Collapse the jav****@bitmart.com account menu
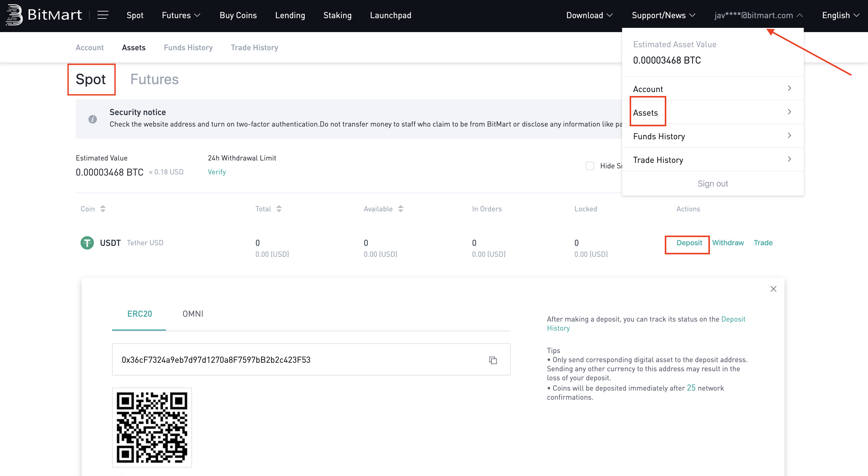The height and width of the screenshot is (476, 868). [758, 15]
